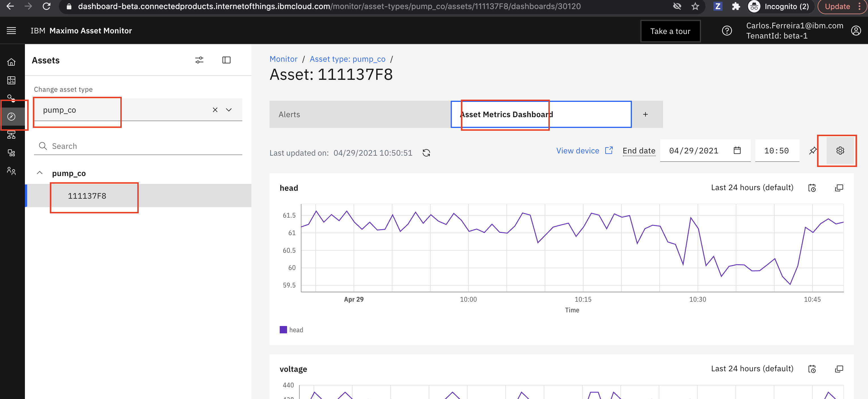Image resolution: width=868 pixels, height=399 pixels.
Task: Toggle the Assets side panel layout
Action: pyautogui.click(x=226, y=60)
